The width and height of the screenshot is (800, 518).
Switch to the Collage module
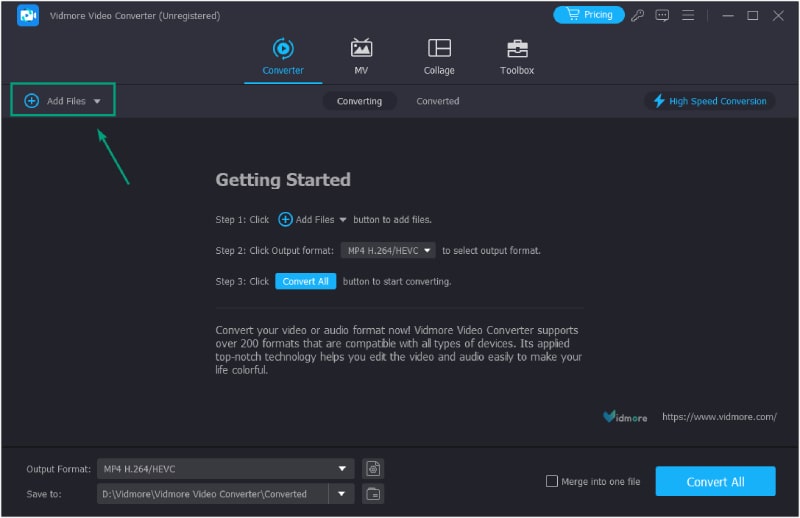[439, 56]
